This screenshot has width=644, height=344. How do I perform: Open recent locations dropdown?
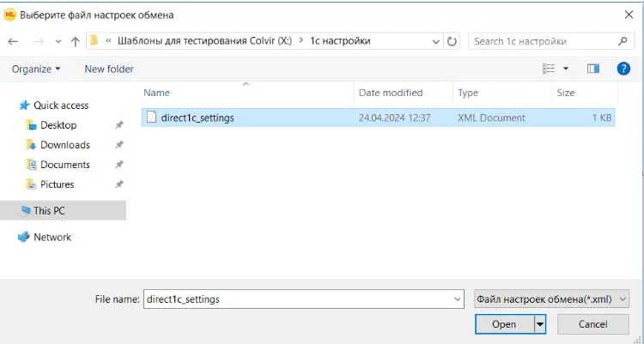(58, 41)
